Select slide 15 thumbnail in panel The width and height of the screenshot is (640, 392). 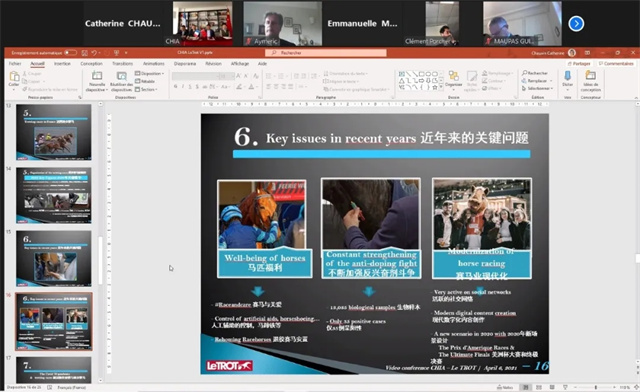pyautogui.click(x=53, y=258)
